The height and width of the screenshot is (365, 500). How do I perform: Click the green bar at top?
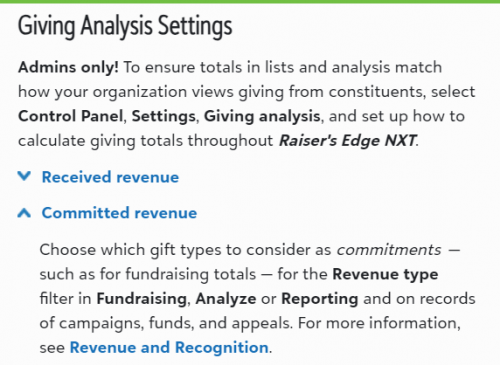[x=250, y=2]
